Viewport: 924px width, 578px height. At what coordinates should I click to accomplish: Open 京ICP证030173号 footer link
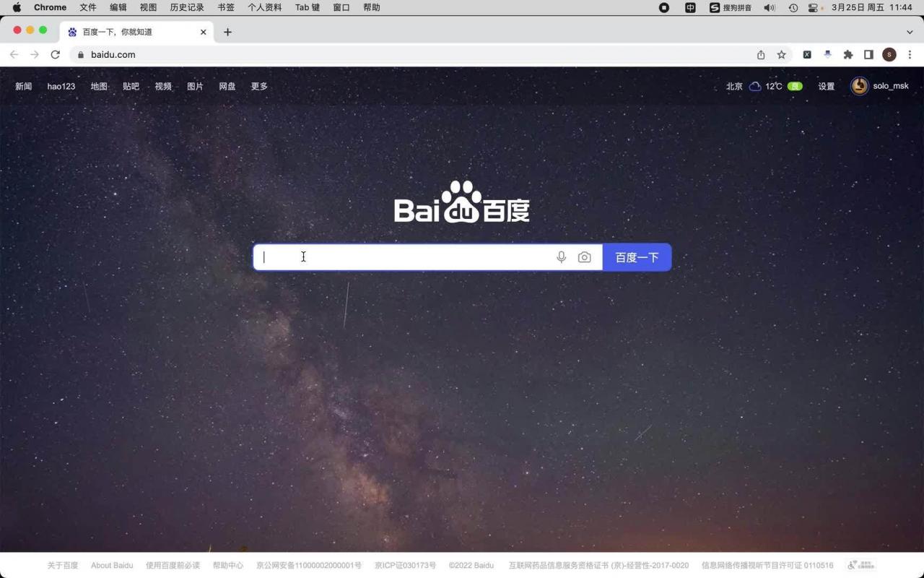point(405,565)
